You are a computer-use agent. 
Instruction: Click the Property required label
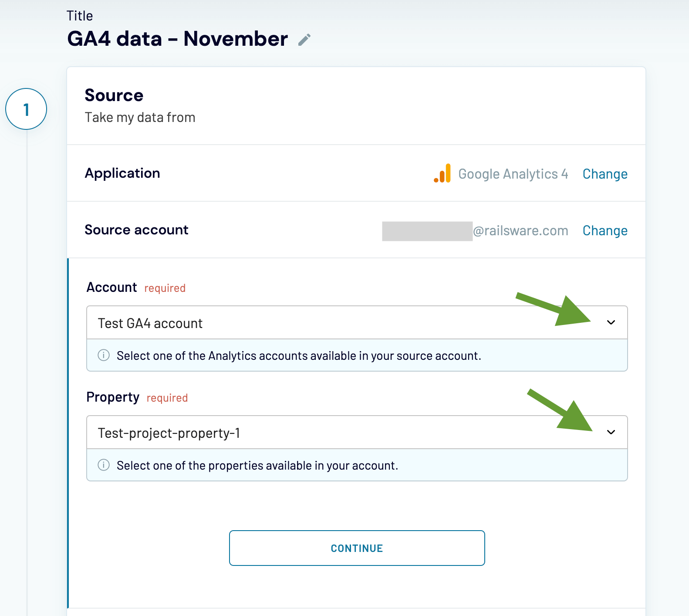pyautogui.click(x=113, y=397)
